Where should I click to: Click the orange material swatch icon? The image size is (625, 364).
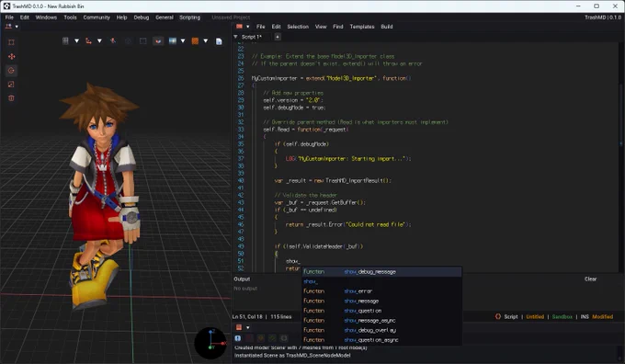point(195,40)
